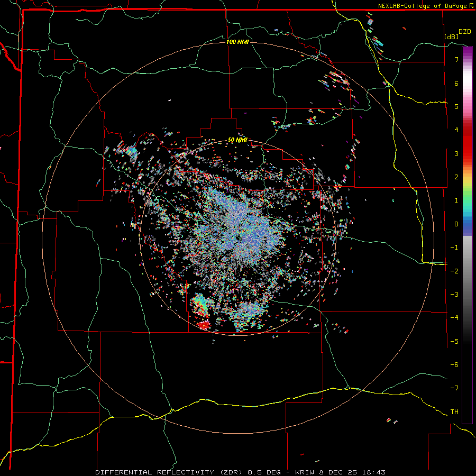Click the -6 value on color scale
This screenshot has width=476, height=476.
point(454,365)
